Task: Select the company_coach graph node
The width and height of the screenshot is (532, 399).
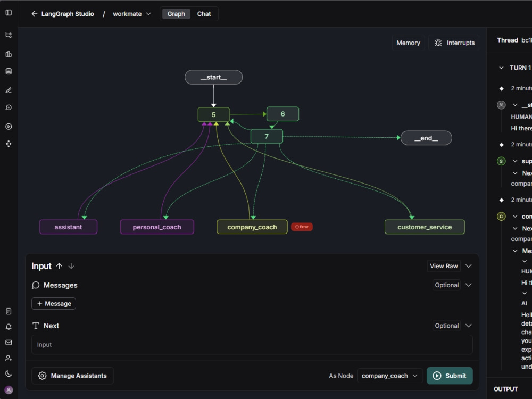Action: [252, 227]
